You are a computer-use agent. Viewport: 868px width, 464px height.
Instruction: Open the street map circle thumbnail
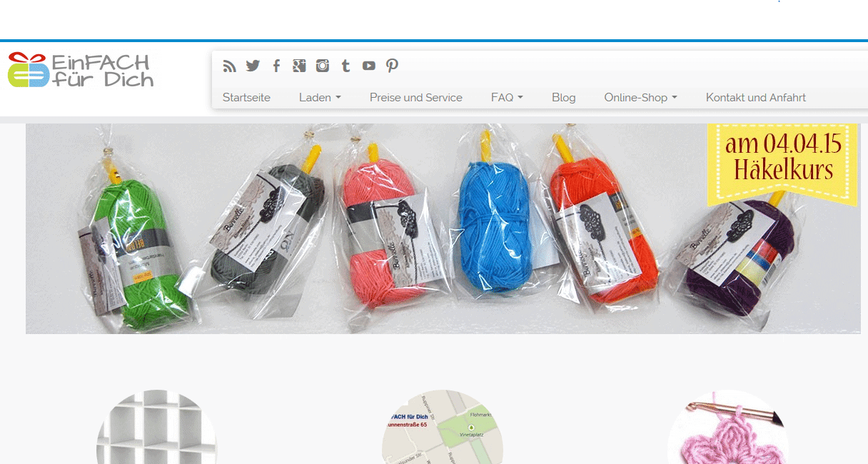(442, 427)
